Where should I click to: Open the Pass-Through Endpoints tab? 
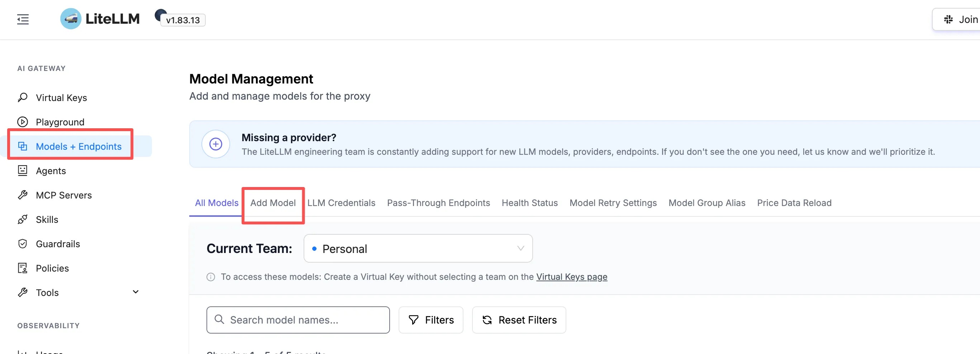pos(438,203)
